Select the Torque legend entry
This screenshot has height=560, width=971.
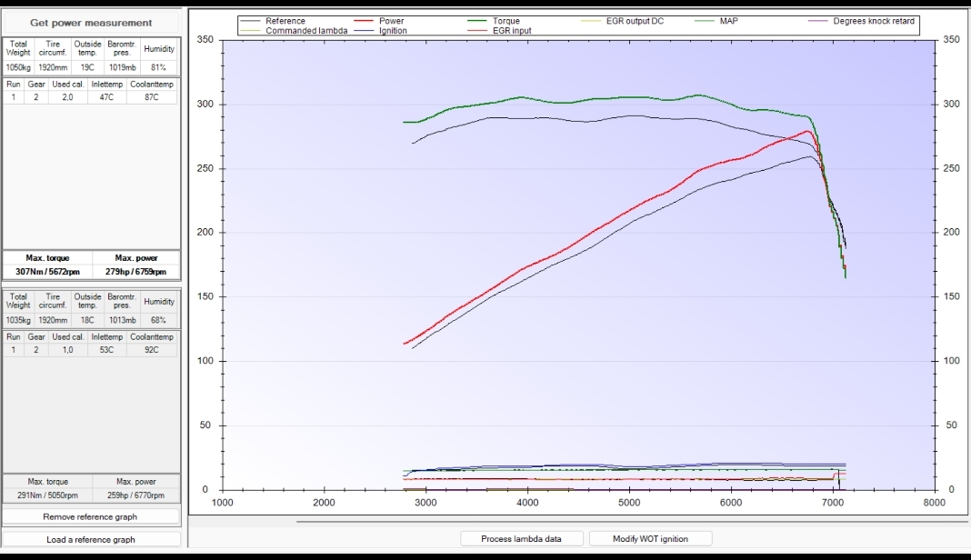[506, 21]
